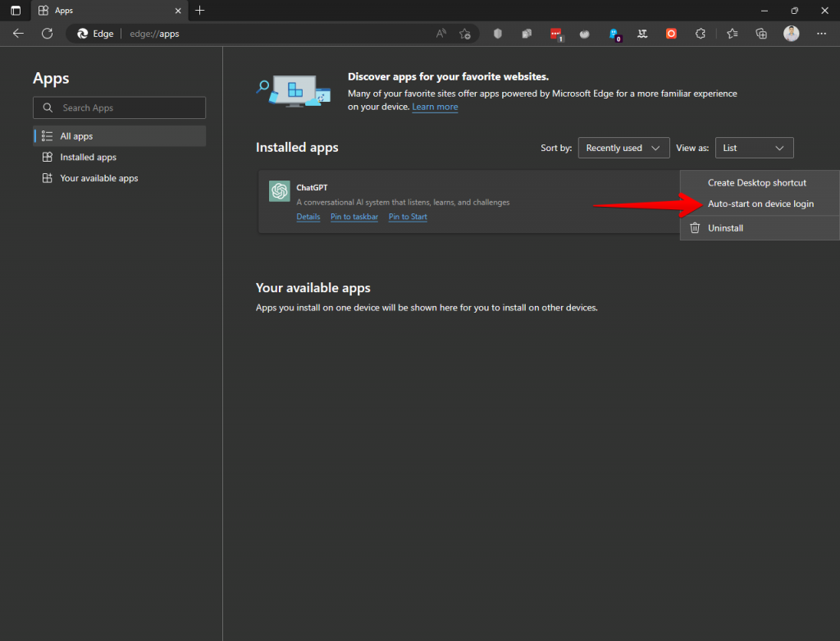Open the red extension with badge 1
Image resolution: width=840 pixels, height=641 pixels.
[556, 34]
